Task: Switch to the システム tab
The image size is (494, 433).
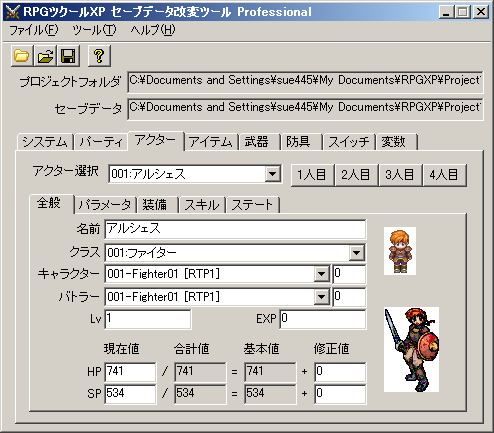Action: pos(45,142)
